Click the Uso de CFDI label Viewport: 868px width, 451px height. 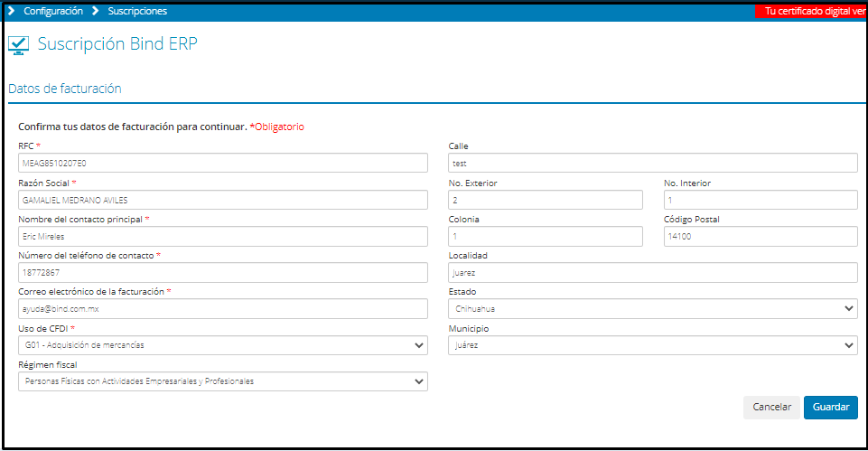[x=43, y=329]
